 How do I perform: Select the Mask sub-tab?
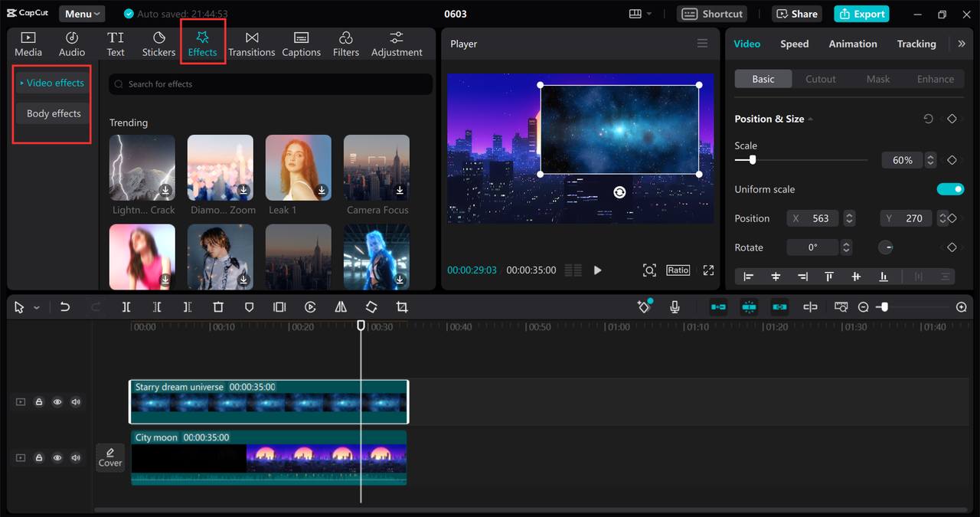point(878,79)
